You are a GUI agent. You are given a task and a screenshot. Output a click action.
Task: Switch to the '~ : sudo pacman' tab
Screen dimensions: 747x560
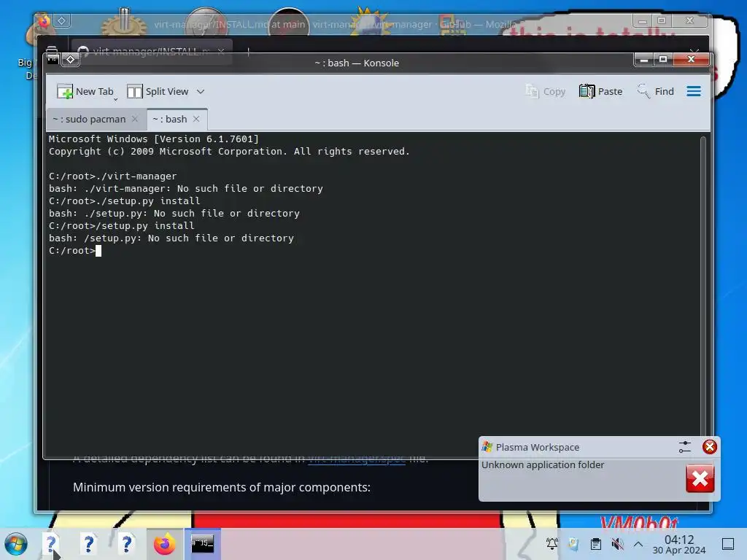point(89,119)
